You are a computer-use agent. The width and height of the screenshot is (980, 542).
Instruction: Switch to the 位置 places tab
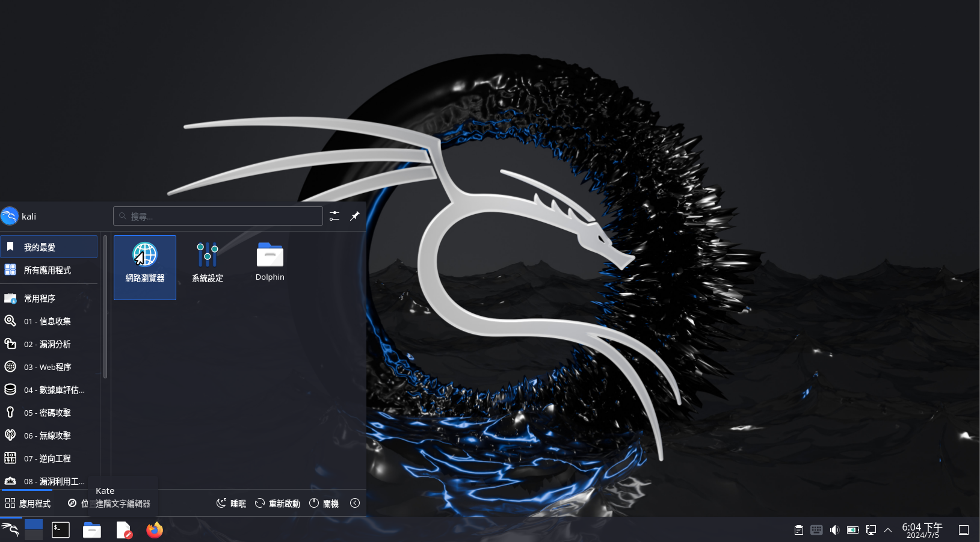coord(78,504)
